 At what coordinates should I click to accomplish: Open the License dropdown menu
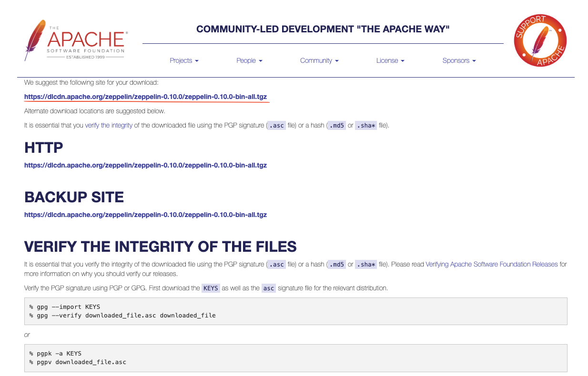[x=390, y=60]
